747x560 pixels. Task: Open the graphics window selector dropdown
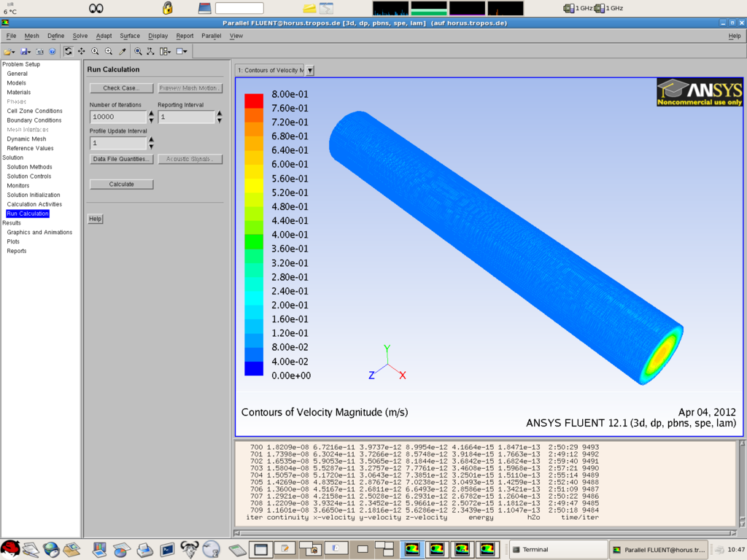click(x=310, y=71)
